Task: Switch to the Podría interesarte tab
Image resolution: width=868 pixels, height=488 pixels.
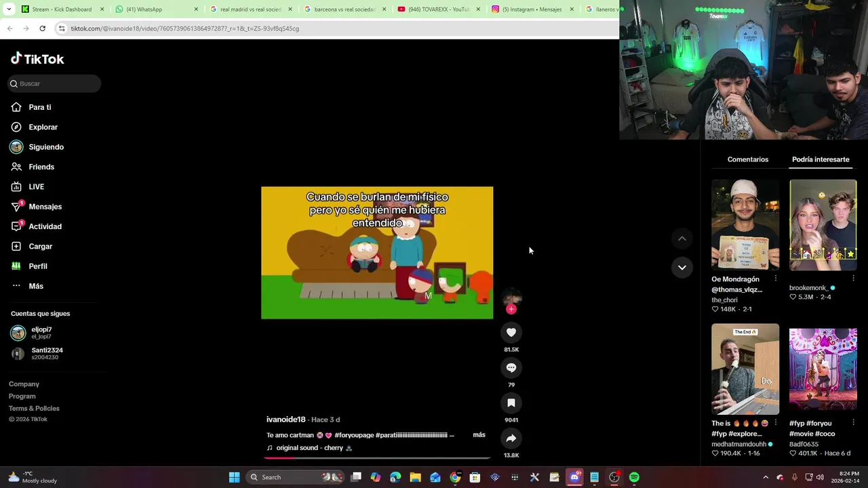Action: [x=821, y=159]
